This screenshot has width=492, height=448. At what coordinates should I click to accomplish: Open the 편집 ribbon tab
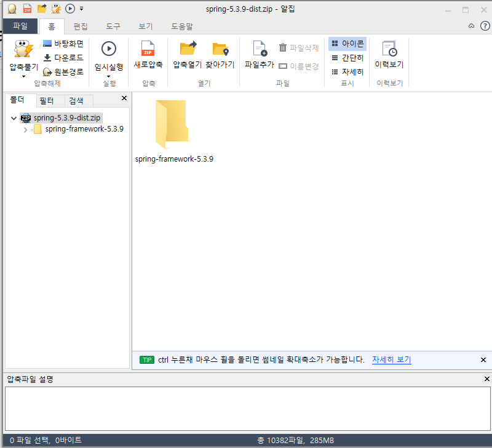point(81,26)
